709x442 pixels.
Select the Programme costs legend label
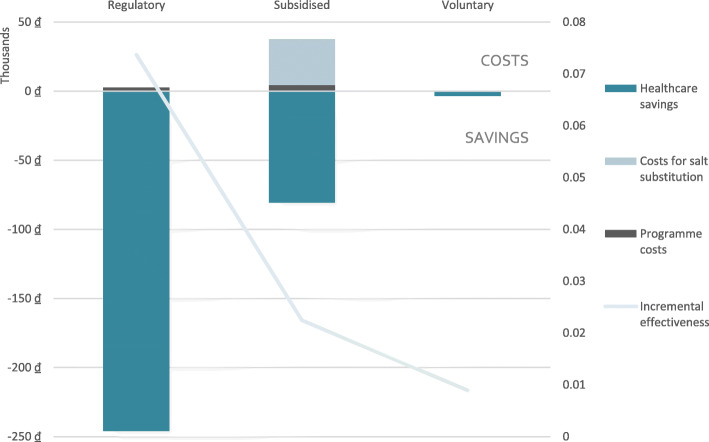[x=672, y=242]
